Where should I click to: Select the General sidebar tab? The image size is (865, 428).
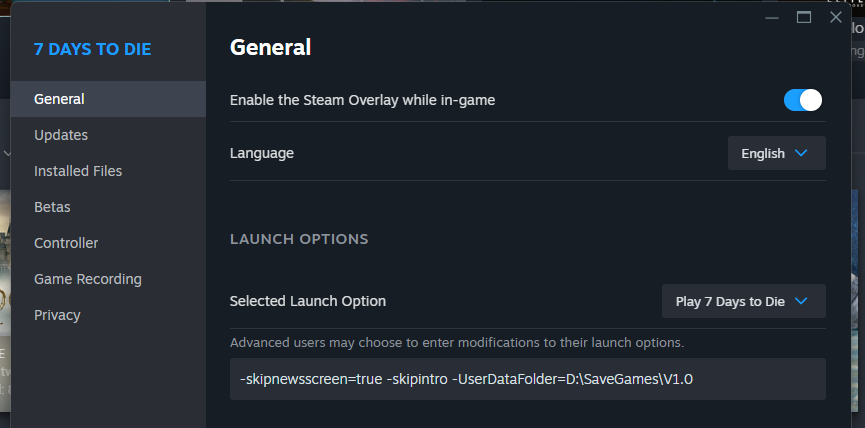click(x=108, y=99)
